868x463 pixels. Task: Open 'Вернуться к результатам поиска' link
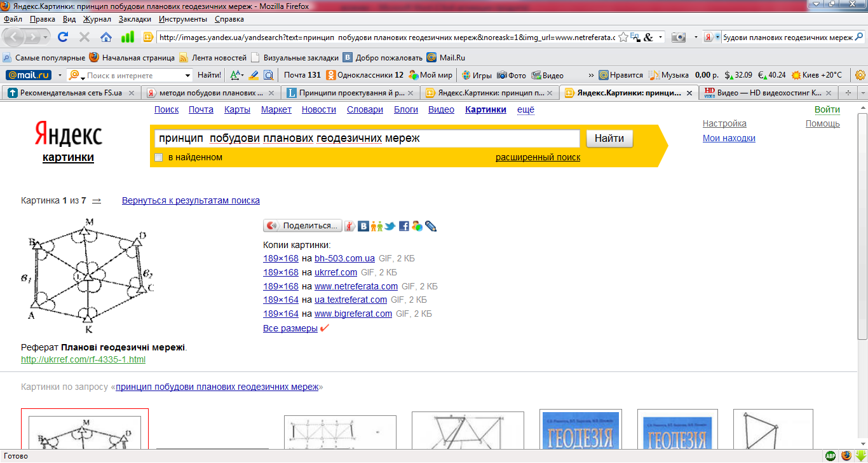[191, 200]
